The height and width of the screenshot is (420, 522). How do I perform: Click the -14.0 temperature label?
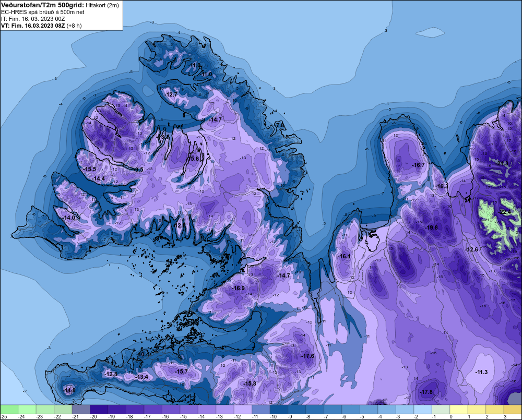pyautogui.click(x=68, y=218)
